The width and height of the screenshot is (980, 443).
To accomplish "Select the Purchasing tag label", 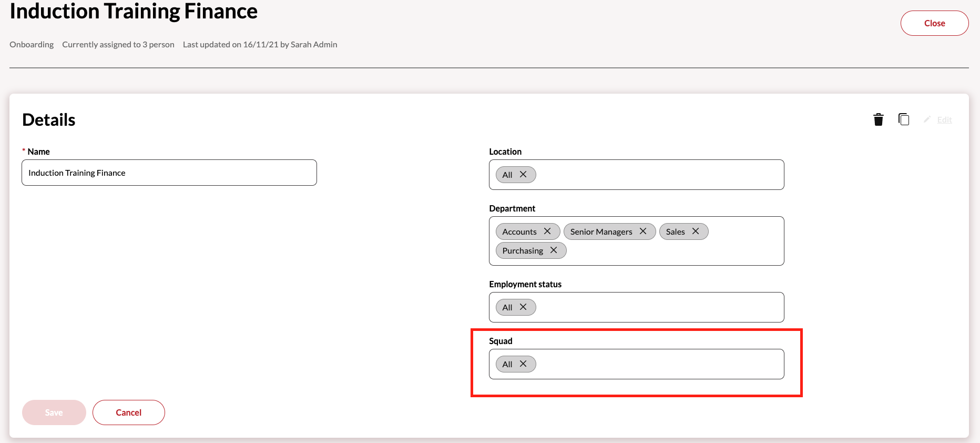I will 523,250.
